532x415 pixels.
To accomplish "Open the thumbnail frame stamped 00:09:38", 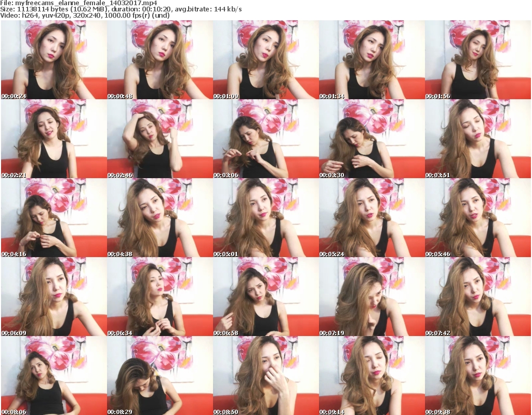I will coord(478,376).
